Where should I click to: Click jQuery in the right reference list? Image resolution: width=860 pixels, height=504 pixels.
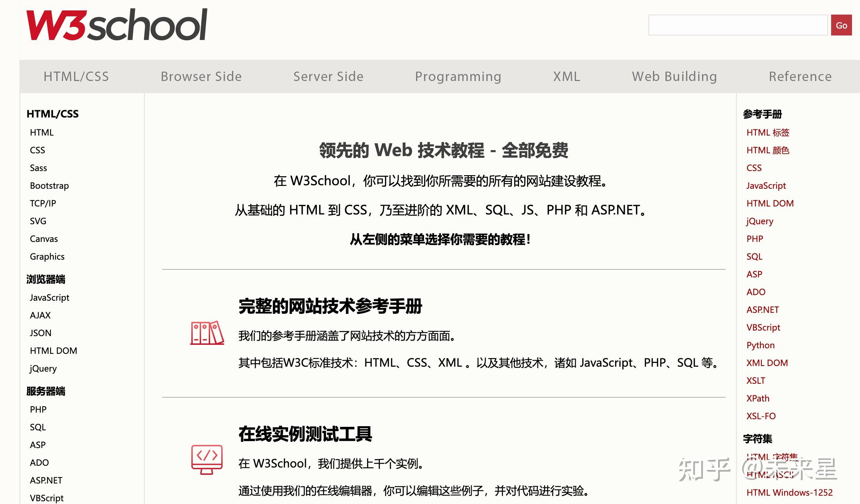point(759,221)
